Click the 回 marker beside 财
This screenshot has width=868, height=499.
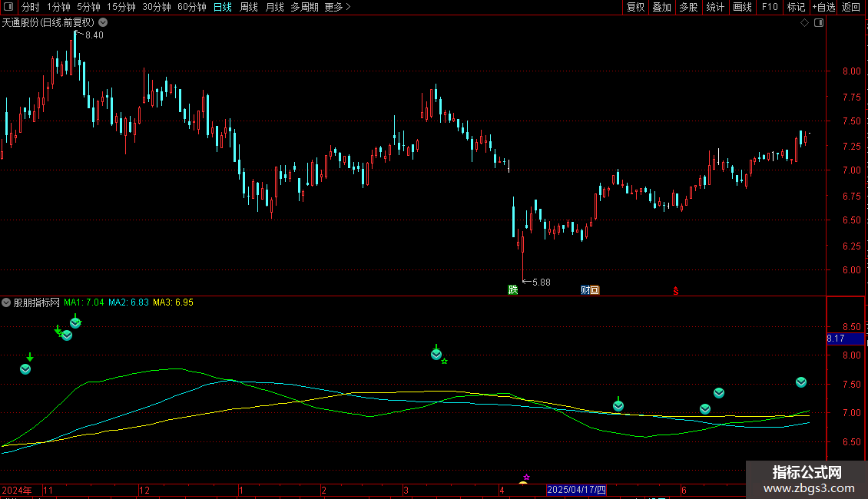pyautogui.click(x=595, y=290)
